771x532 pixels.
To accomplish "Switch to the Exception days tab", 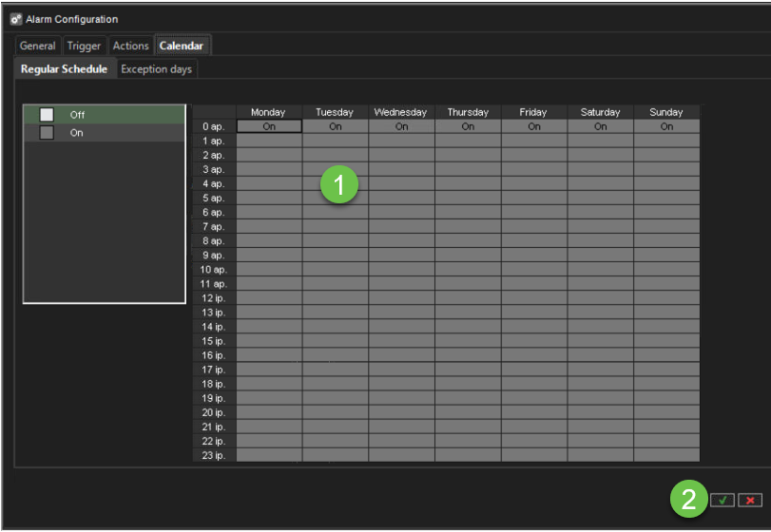I will pos(156,69).
